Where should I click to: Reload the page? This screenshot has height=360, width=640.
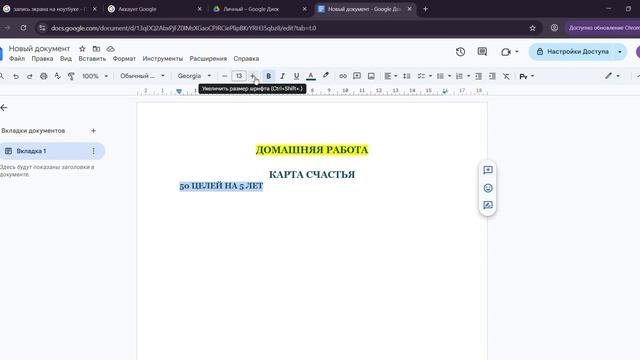(x=23, y=28)
